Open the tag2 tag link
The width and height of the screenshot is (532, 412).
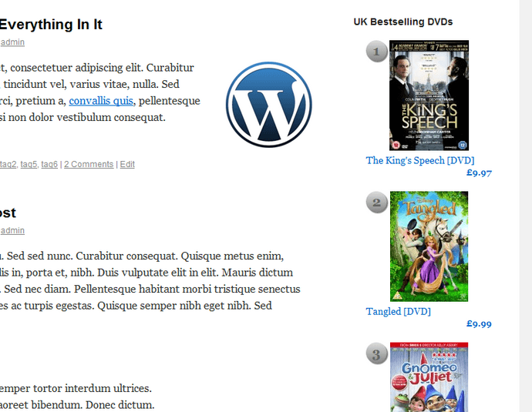[8, 164]
